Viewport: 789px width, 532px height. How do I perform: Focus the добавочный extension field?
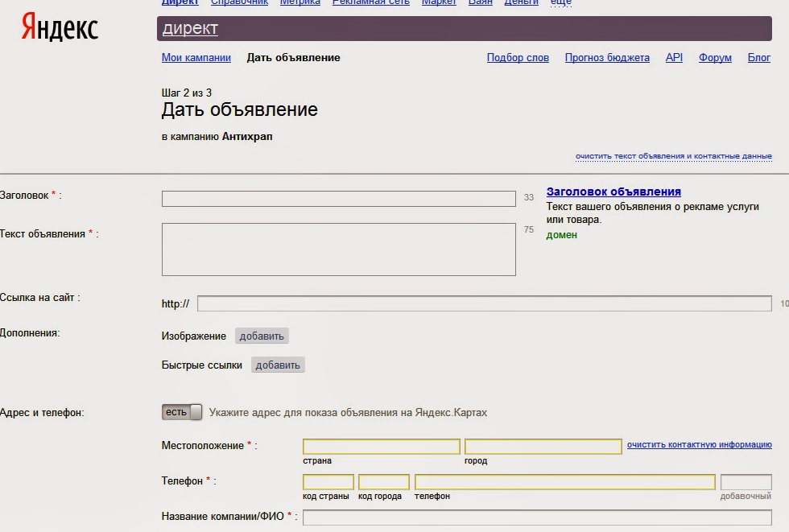point(746,482)
